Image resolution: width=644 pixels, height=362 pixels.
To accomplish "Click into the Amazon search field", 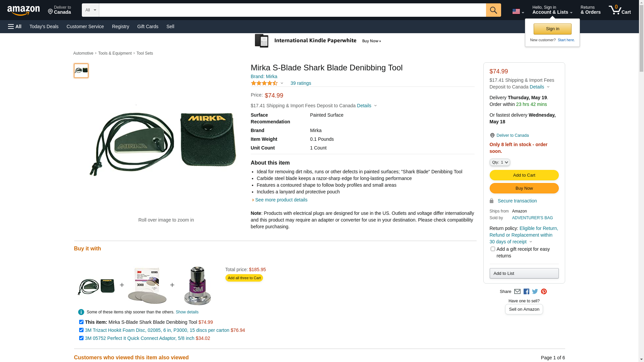I will [292, 10].
